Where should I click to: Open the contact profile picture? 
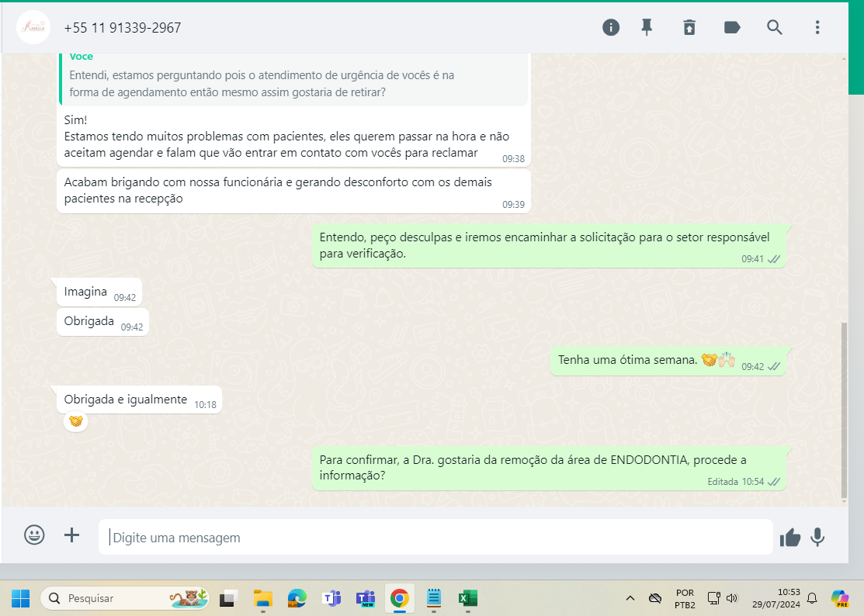[x=33, y=27]
